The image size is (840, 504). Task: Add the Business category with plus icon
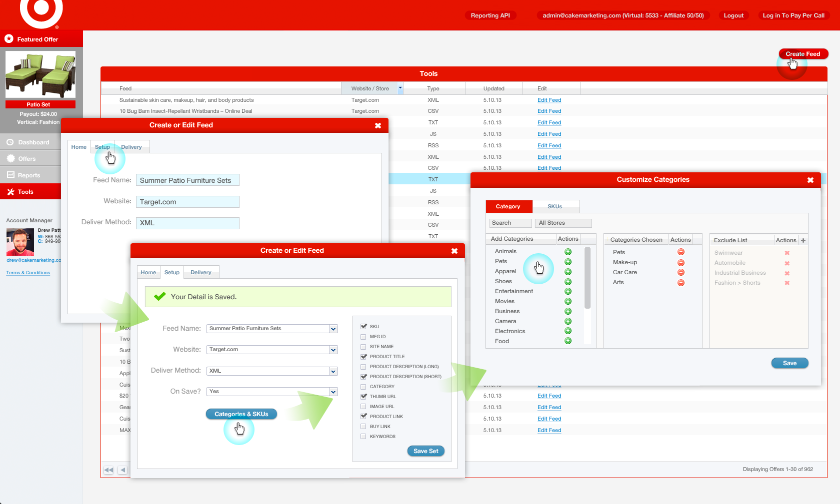click(x=568, y=311)
